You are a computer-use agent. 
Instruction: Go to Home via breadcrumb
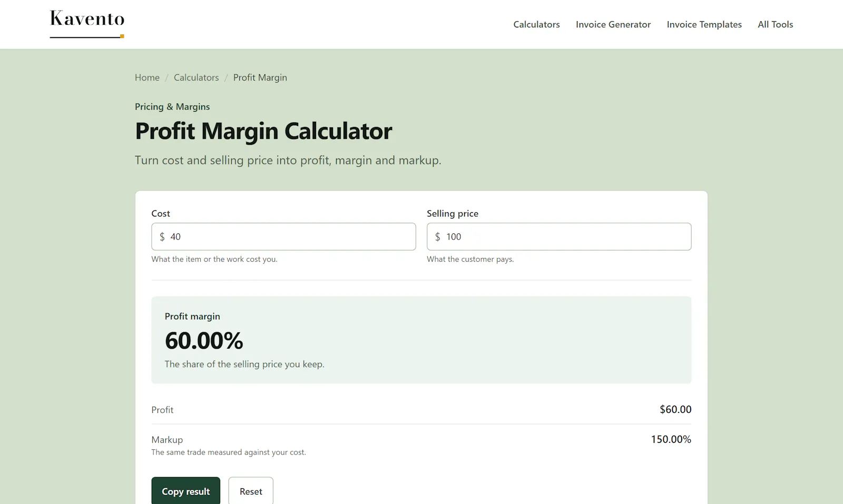[147, 77]
